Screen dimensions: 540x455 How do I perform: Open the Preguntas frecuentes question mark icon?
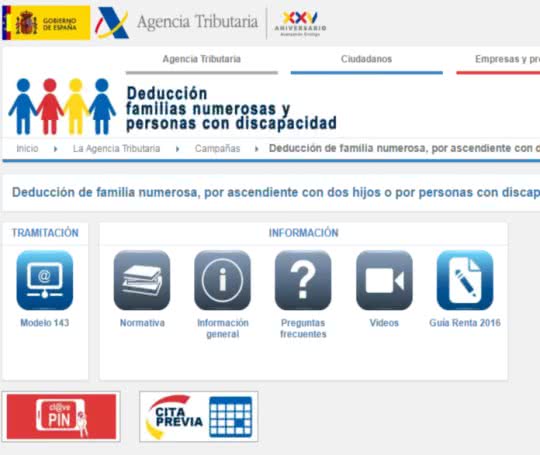pyautogui.click(x=303, y=280)
